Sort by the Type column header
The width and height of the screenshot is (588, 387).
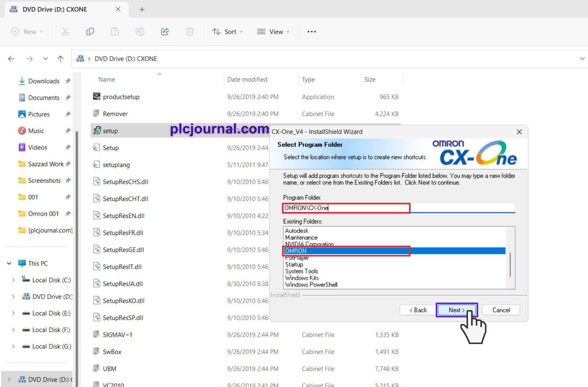coord(308,80)
